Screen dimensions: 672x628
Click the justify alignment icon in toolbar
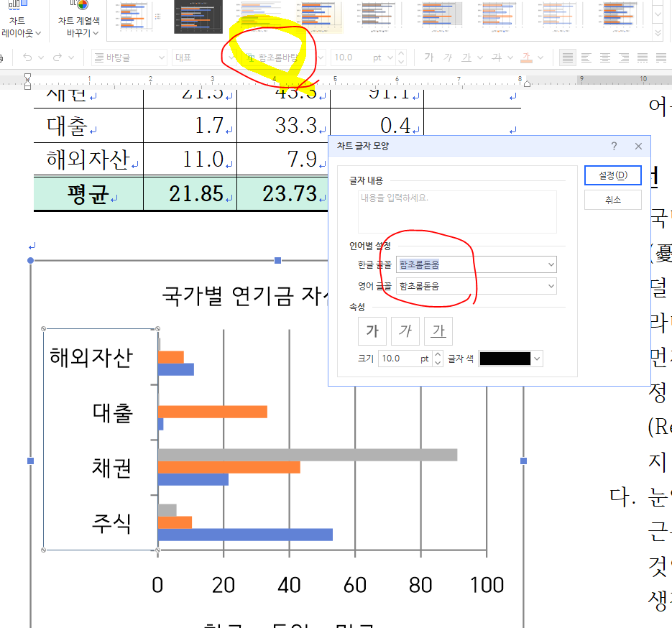coord(568,57)
